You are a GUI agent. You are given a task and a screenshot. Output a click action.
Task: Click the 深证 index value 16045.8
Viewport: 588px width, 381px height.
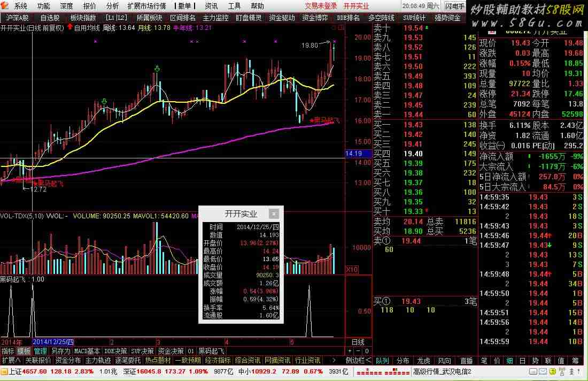tap(149, 371)
